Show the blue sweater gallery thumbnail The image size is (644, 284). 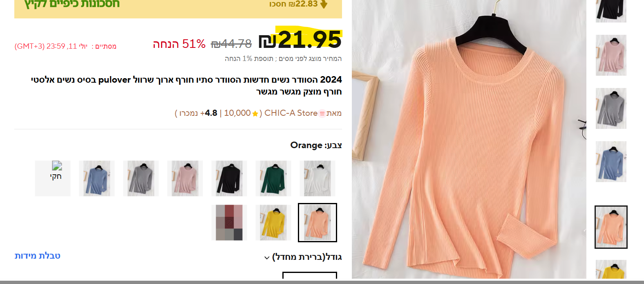611,162
